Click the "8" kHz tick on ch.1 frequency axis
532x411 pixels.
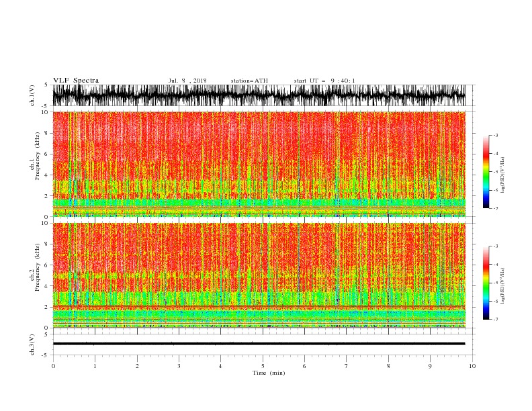(x=47, y=133)
